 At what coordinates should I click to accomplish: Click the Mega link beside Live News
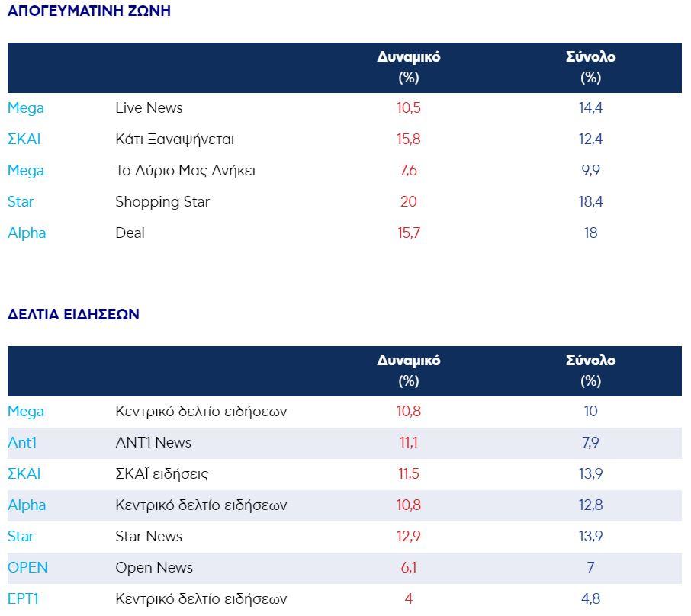pos(26,108)
